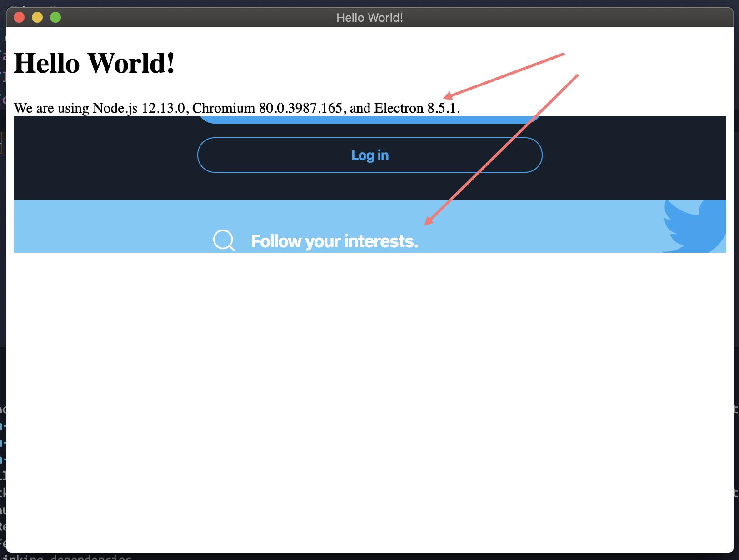Open the Follow your interests link
739x560 pixels.
335,241
